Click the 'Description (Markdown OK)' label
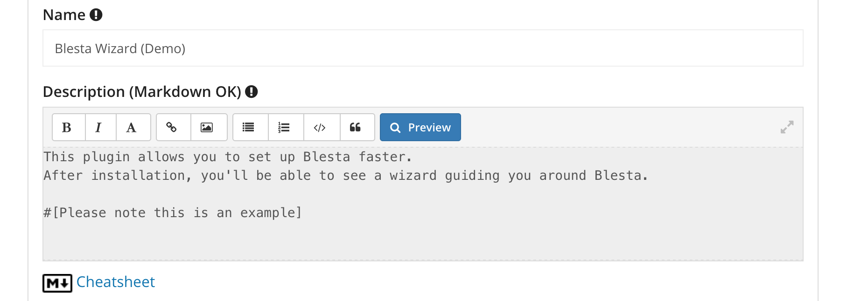Screen dimensions: 868x301 coord(141,92)
